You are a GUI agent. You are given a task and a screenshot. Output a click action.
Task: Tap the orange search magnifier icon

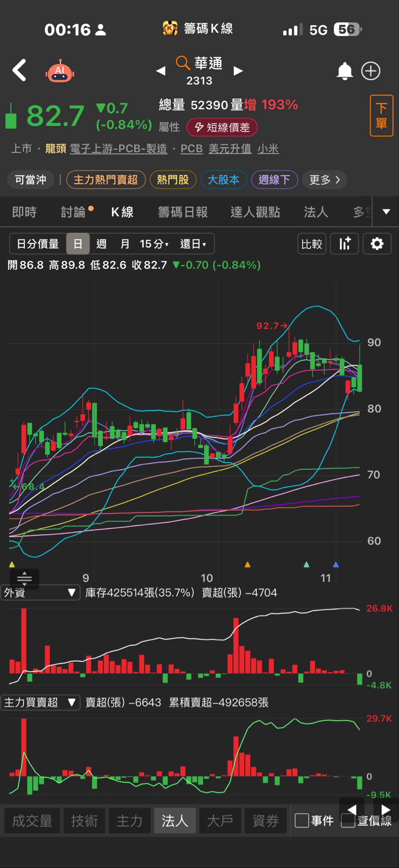click(183, 63)
